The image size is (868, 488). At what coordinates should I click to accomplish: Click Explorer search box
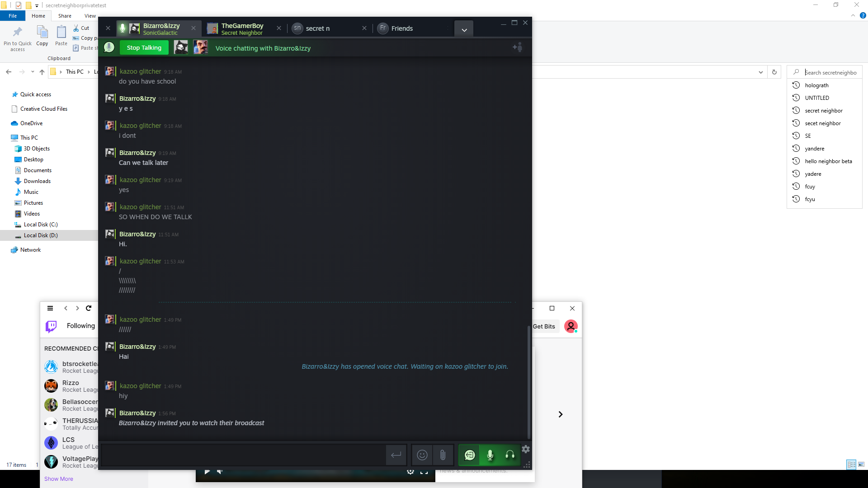click(x=825, y=72)
